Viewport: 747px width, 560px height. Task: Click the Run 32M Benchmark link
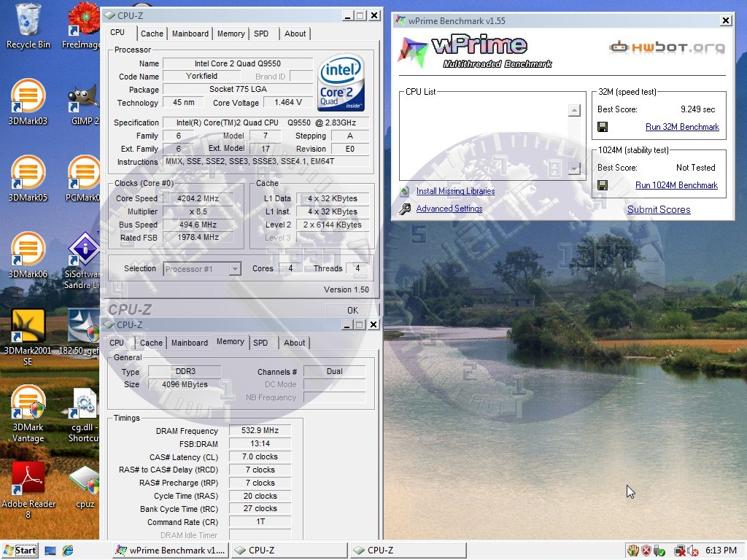[682, 127]
